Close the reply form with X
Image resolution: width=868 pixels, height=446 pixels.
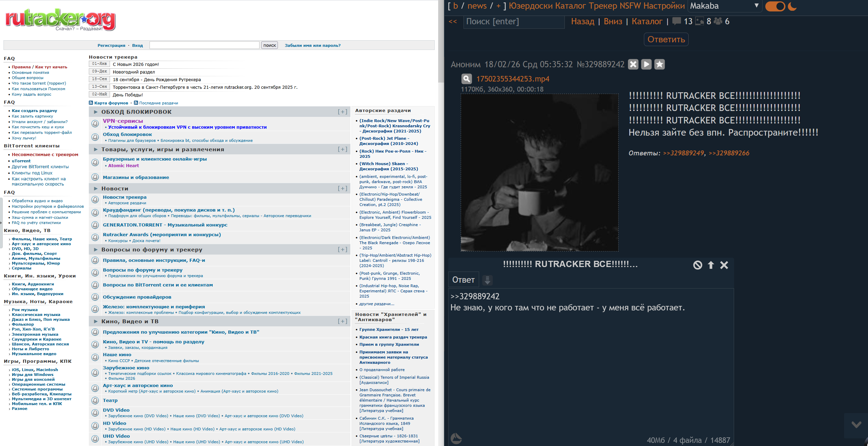(x=724, y=265)
